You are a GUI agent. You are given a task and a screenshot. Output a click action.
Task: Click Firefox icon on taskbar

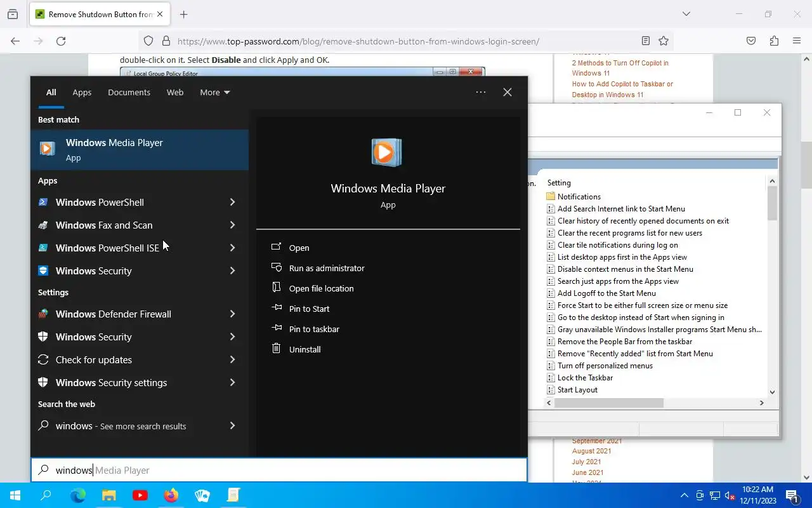(171, 495)
